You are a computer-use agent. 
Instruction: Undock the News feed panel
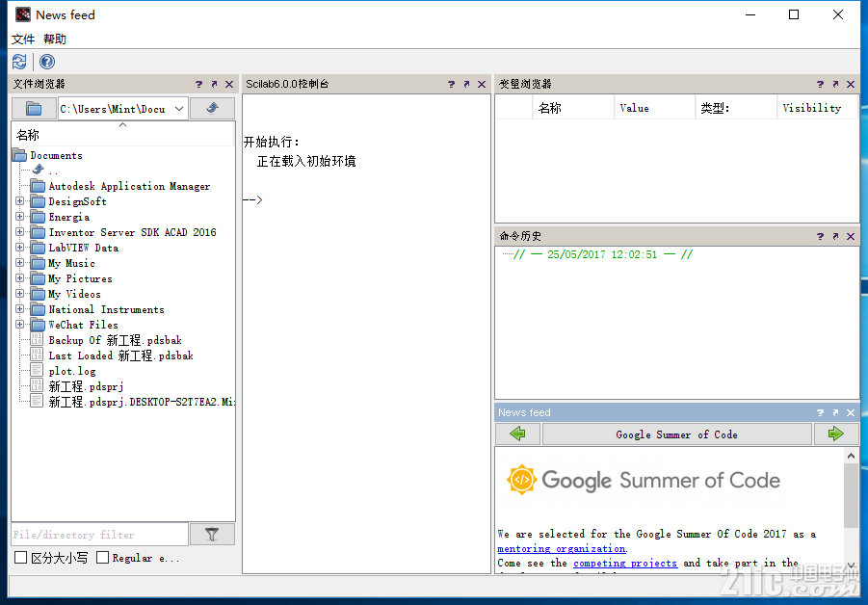pos(835,412)
